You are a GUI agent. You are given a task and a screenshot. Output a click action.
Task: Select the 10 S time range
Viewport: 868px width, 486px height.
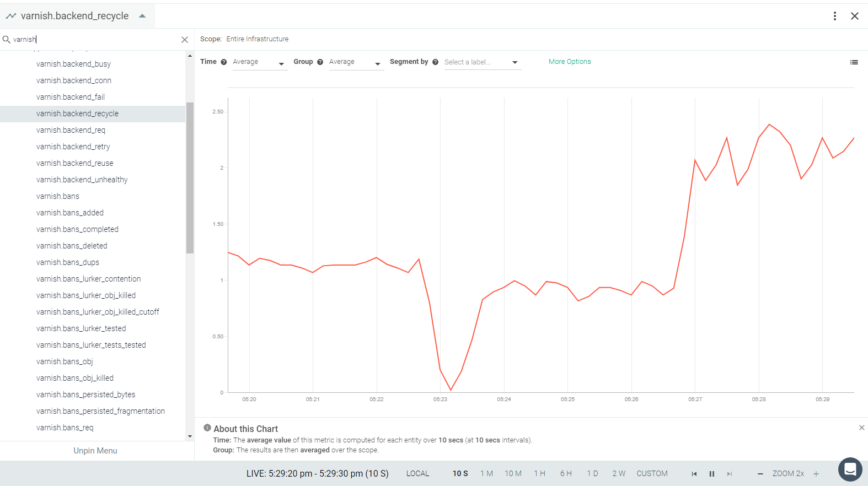(460, 473)
